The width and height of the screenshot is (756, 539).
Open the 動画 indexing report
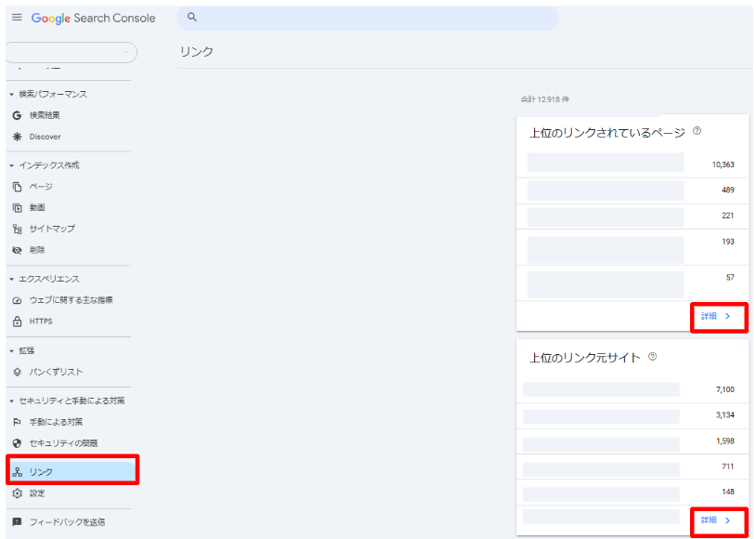click(x=37, y=207)
